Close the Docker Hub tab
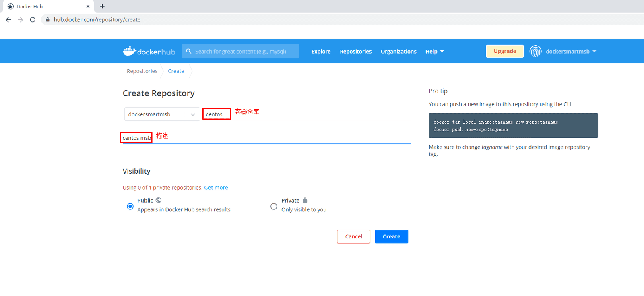The width and height of the screenshot is (644, 296). 88,6
